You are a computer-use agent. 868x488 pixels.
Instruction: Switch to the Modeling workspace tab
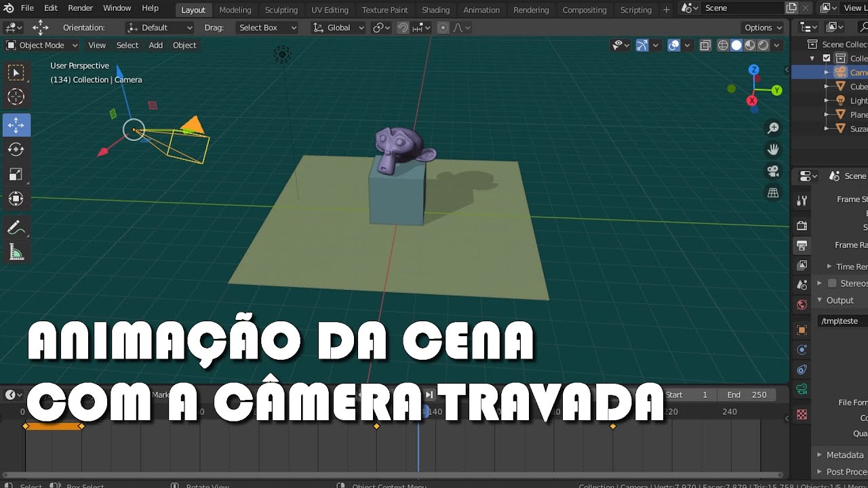[235, 9]
